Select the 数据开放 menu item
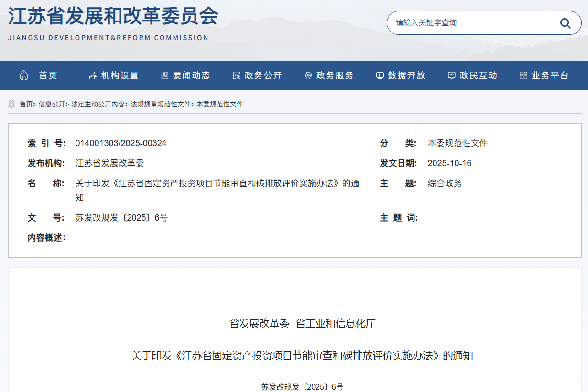This screenshot has width=588, height=392. 406,75
